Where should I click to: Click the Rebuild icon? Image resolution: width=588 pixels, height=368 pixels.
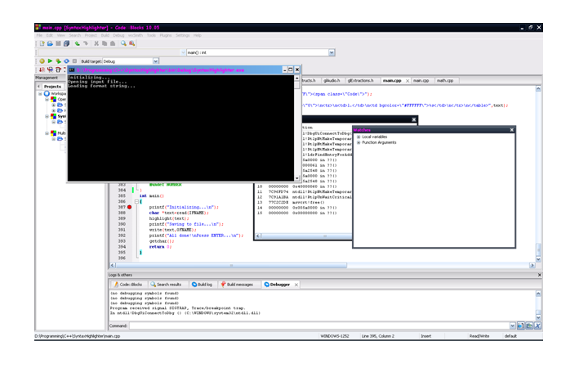click(66, 61)
